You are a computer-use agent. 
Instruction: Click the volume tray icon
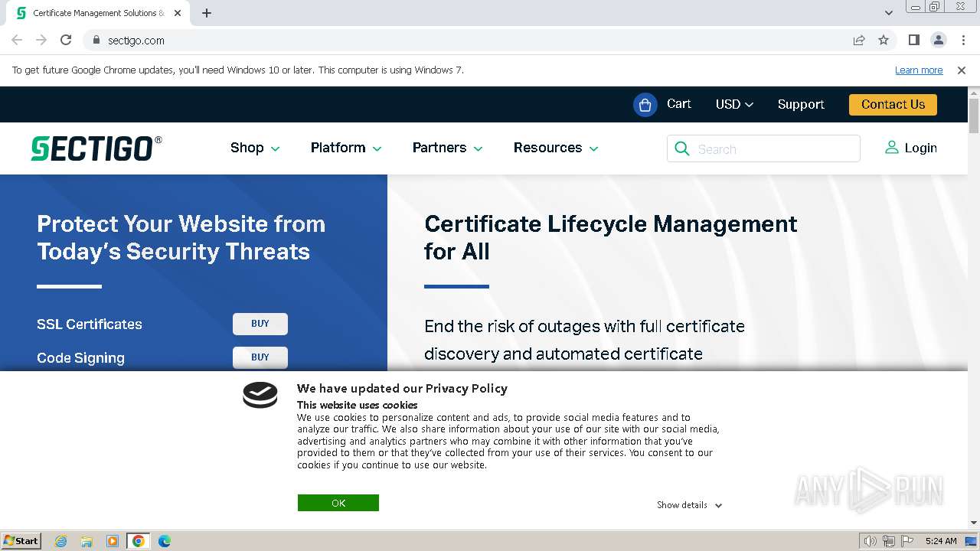(x=871, y=541)
